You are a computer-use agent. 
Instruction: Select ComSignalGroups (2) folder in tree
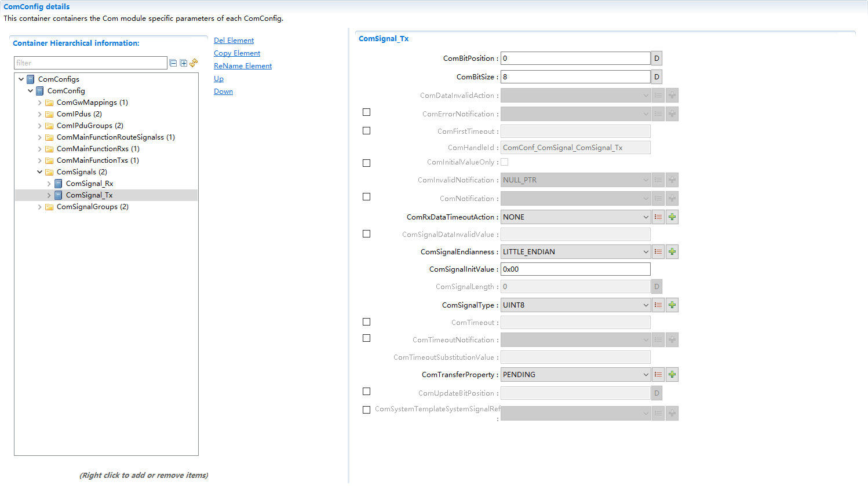point(92,207)
